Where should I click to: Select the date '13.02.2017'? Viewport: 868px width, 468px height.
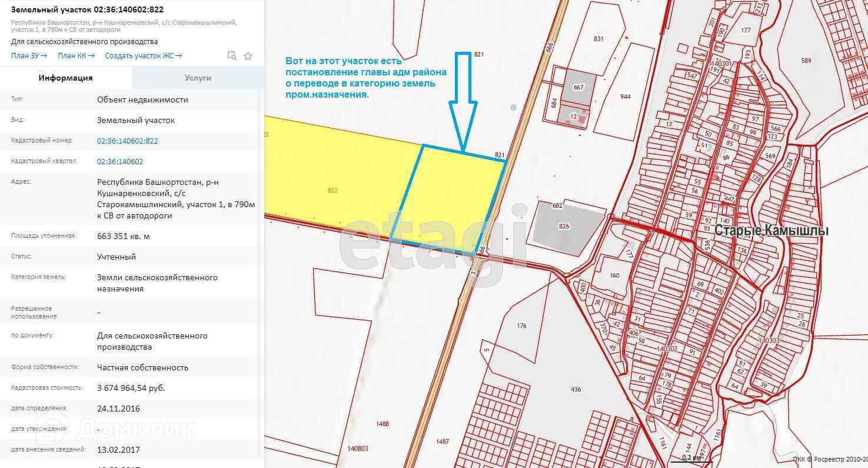pos(118,450)
